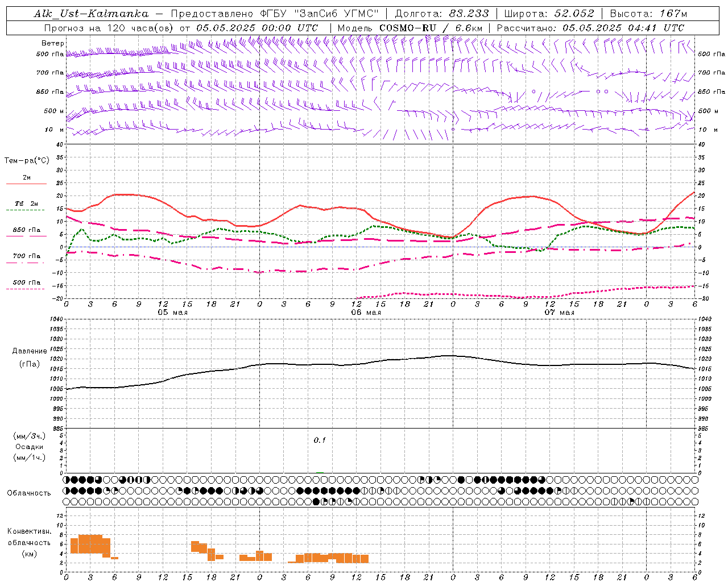Click the Долгота: 83.233 value
This screenshot has width=728, height=582.
pyautogui.click(x=442, y=14)
